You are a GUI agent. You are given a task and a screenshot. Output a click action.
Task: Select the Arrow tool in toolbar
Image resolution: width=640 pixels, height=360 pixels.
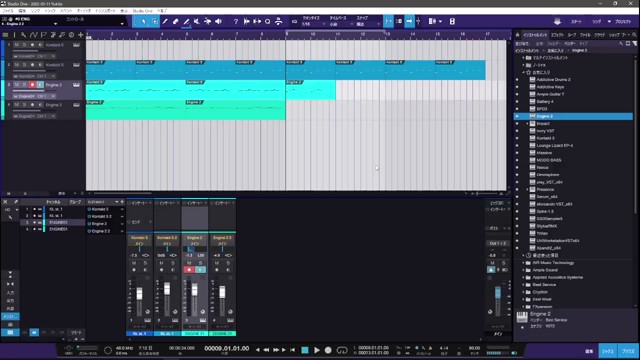pyautogui.click(x=144, y=21)
